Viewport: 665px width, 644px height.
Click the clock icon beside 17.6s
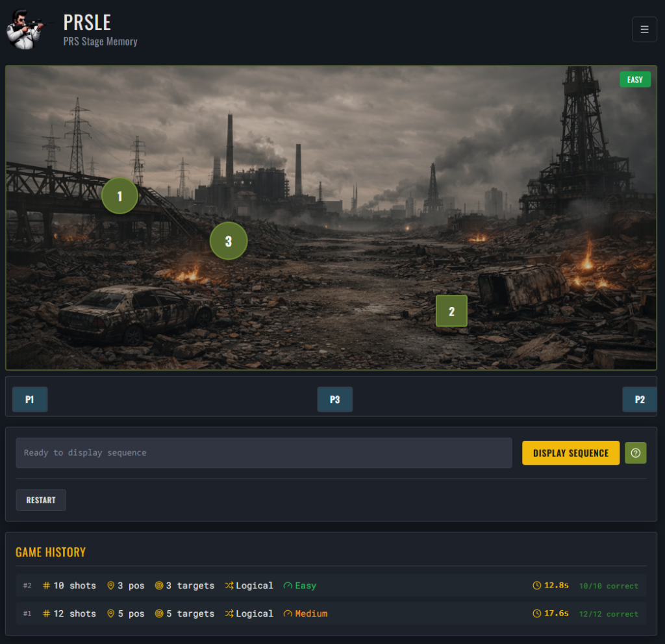(x=536, y=613)
